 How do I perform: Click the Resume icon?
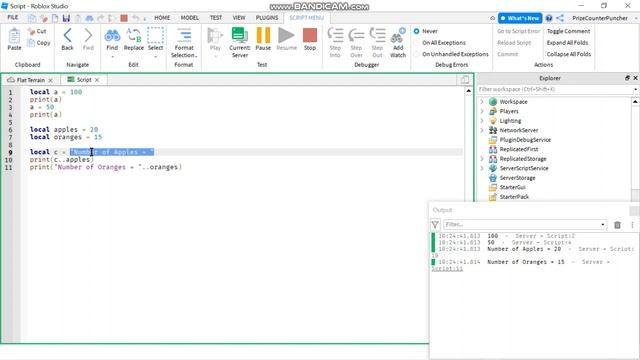pyautogui.click(x=287, y=36)
